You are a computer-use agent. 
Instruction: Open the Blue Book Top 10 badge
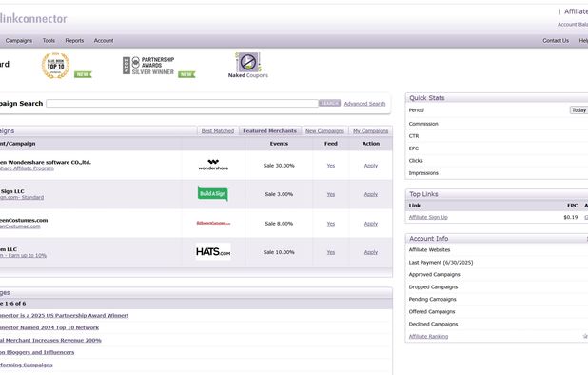click(x=55, y=66)
